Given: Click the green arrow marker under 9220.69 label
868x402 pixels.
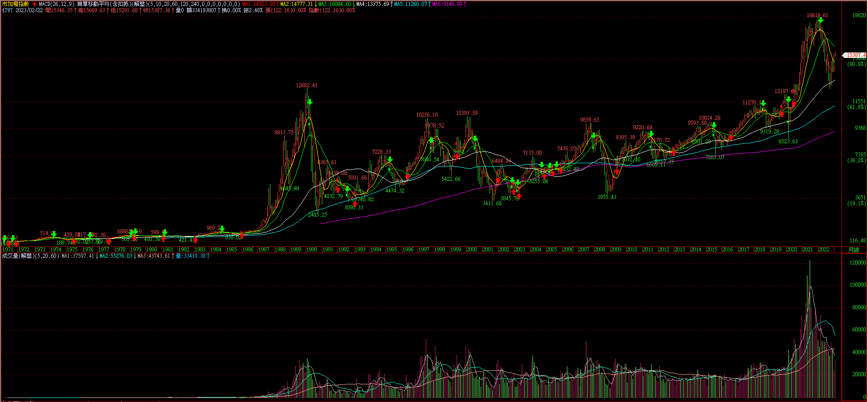Looking at the screenshot, I should click(x=651, y=134).
